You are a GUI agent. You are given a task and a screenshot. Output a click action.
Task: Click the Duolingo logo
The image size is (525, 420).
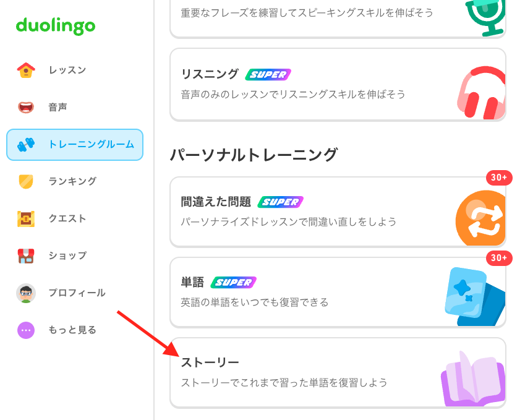click(x=56, y=26)
